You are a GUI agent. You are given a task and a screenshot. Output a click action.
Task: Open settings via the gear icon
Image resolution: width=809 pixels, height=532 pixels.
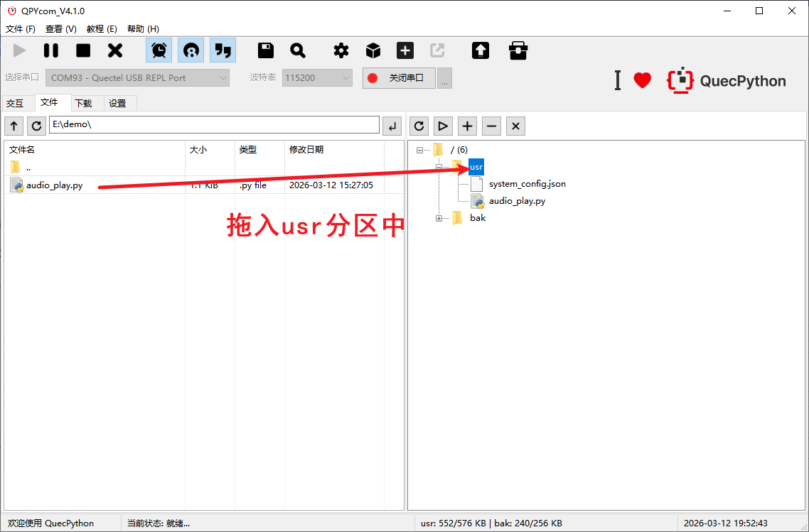[341, 50]
